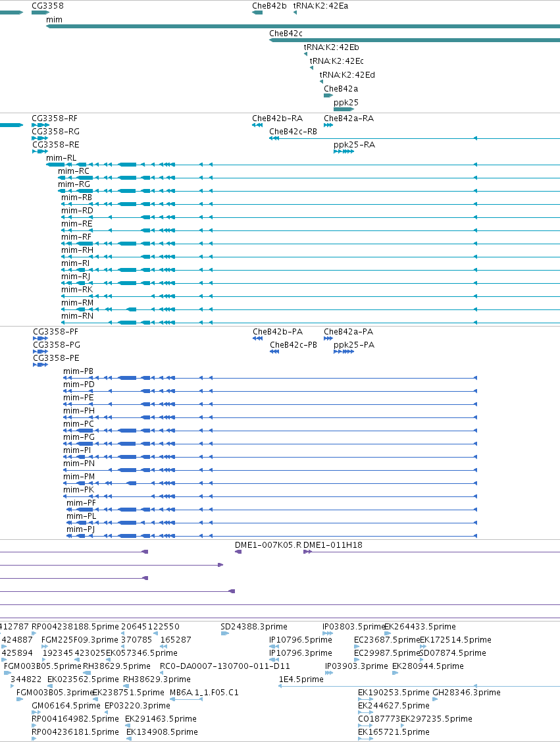Click the MB6A.1_1.F05.C1 EST label
The height and width of the screenshot is (742, 560).
click(x=204, y=693)
